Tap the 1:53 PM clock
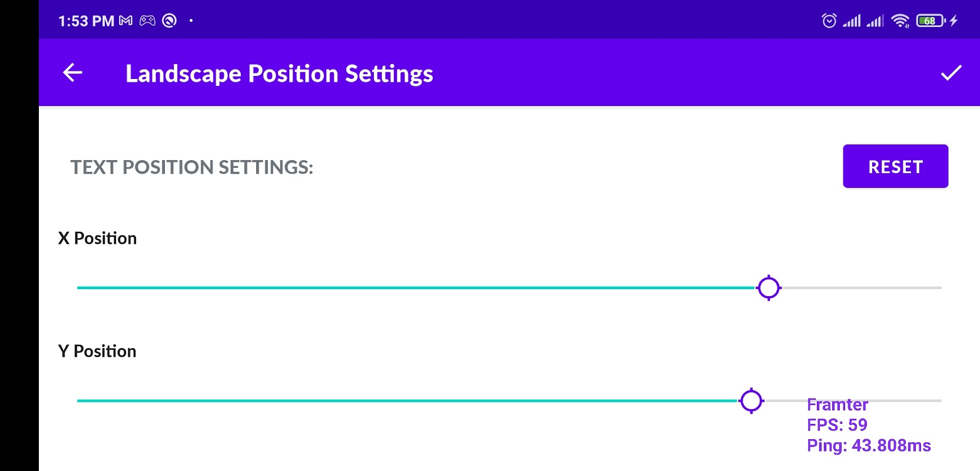Screen dimensions: 980x471 tap(86, 21)
